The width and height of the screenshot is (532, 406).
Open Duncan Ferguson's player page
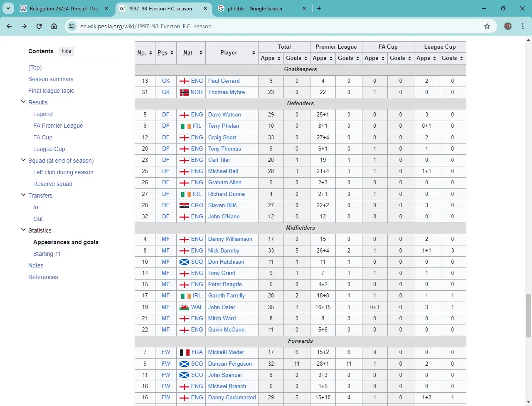(230, 364)
